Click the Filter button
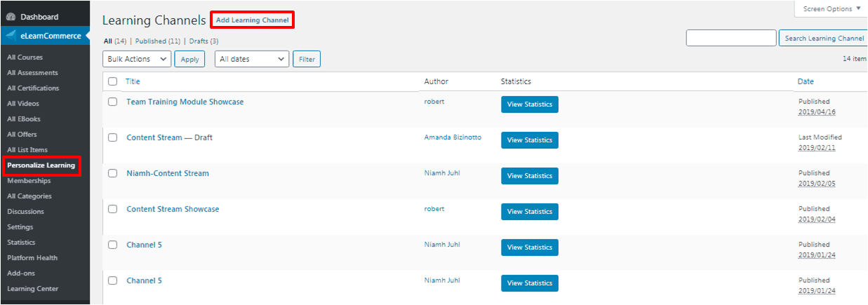868x305 pixels. (x=307, y=60)
